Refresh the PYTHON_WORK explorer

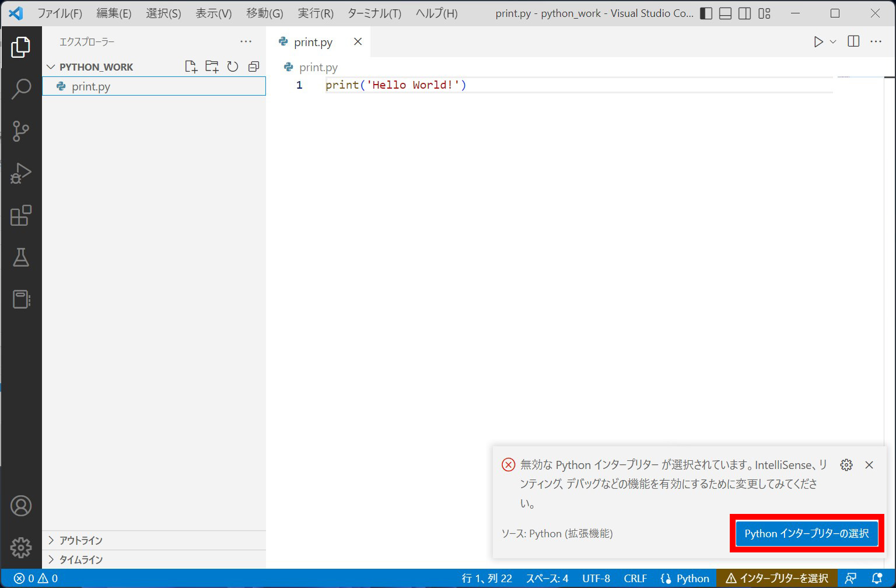point(233,66)
